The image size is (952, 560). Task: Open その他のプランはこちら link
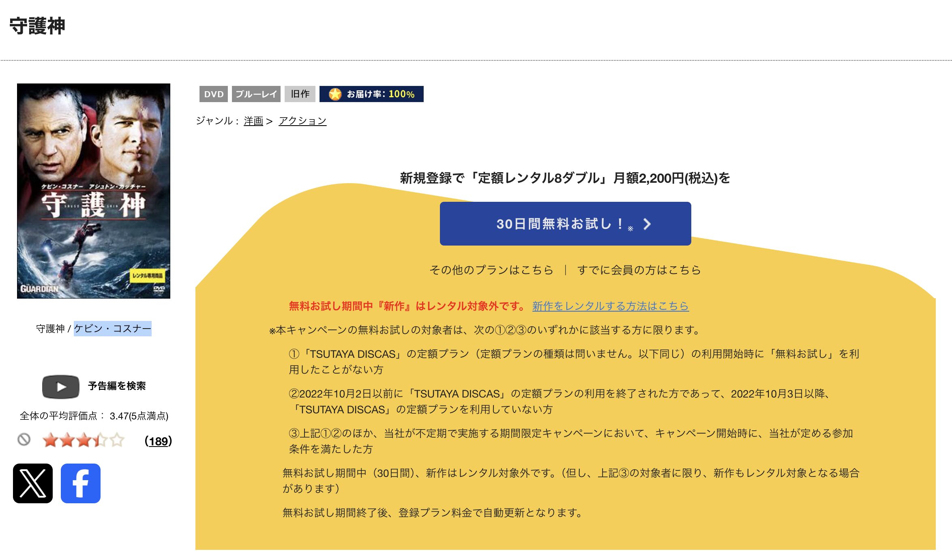pos(491,270)
